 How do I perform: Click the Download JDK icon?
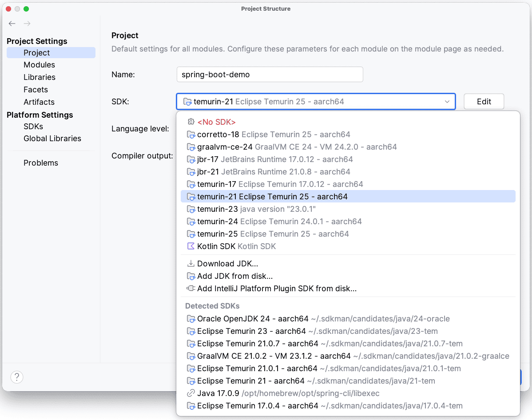[x=191, y=264]
